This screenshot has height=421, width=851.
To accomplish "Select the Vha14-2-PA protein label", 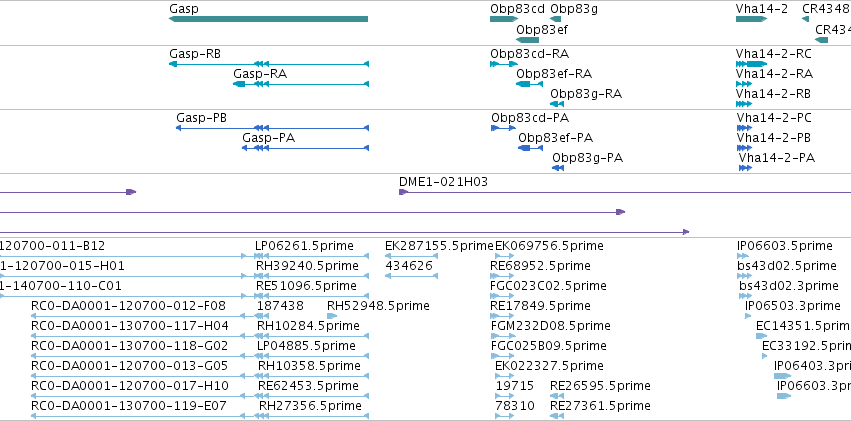I will 777,158.
